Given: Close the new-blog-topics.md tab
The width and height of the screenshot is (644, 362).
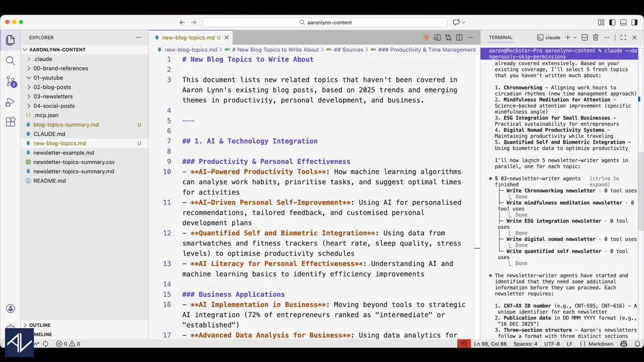Looking at the screenshot, I should click(x=227, y=38).
